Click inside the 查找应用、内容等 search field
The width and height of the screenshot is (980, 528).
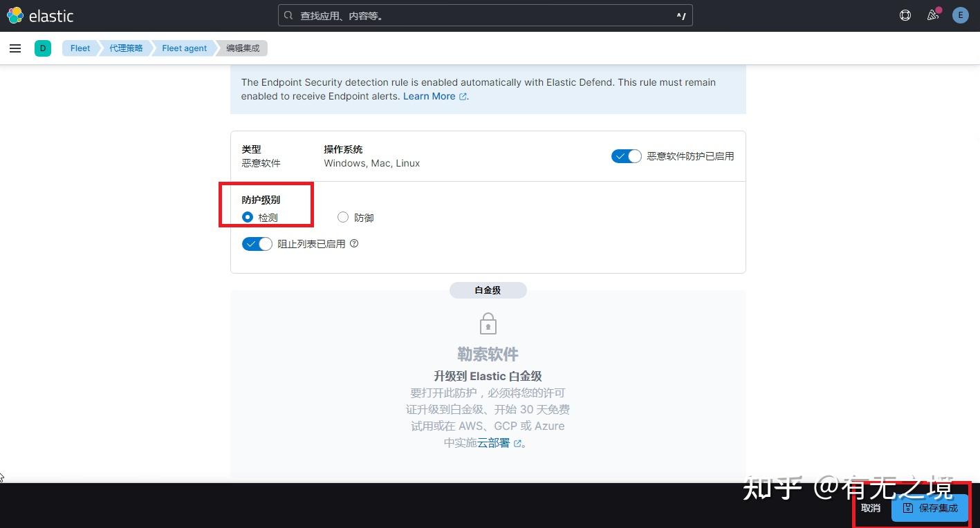[x=484, y=15]
